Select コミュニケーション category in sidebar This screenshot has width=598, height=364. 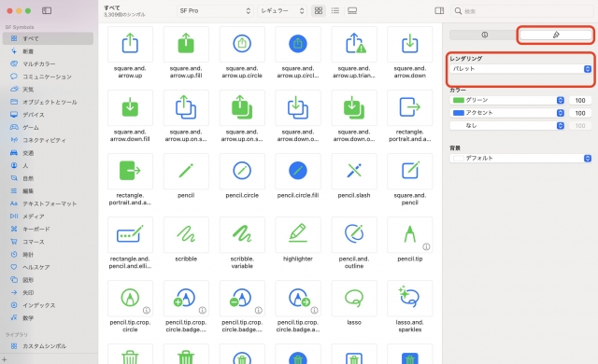tap(48, 77)
